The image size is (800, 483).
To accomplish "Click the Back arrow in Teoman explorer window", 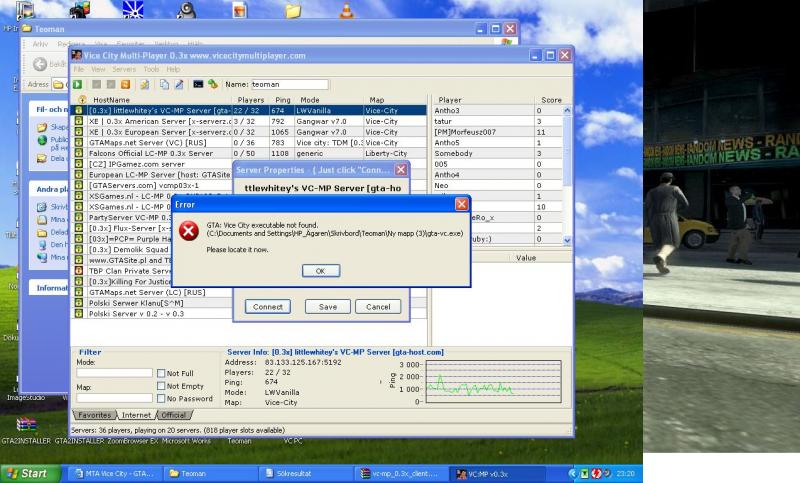I will 40,64.
